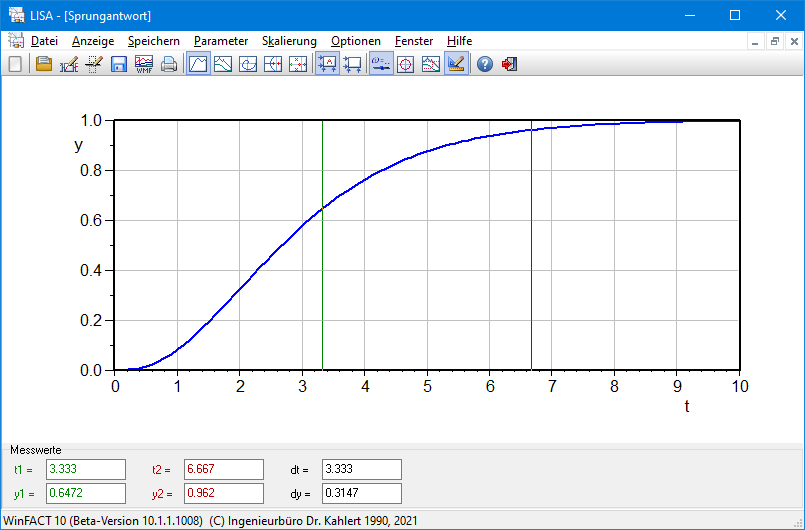Open the Optionen menu

pos(356,41)
